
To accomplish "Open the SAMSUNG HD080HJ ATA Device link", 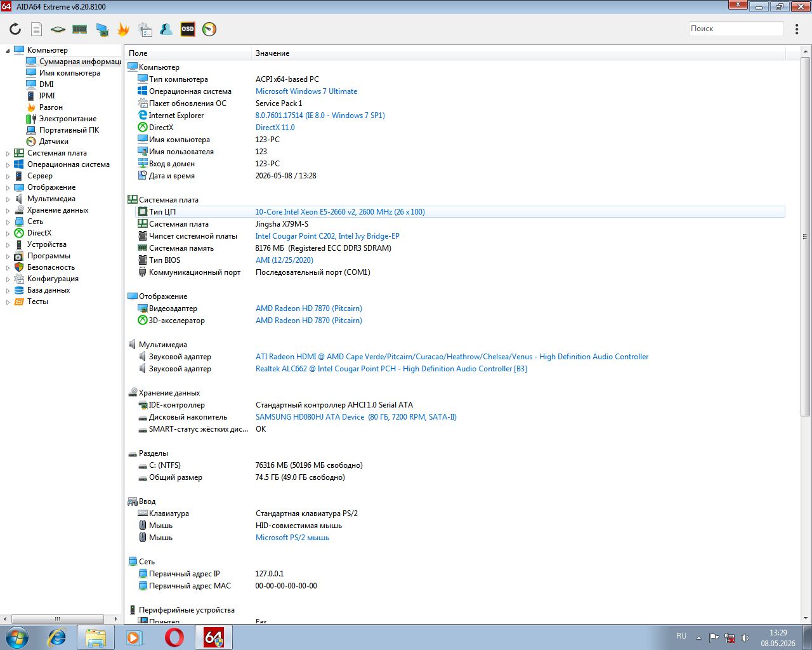I will tap(356, 417).
